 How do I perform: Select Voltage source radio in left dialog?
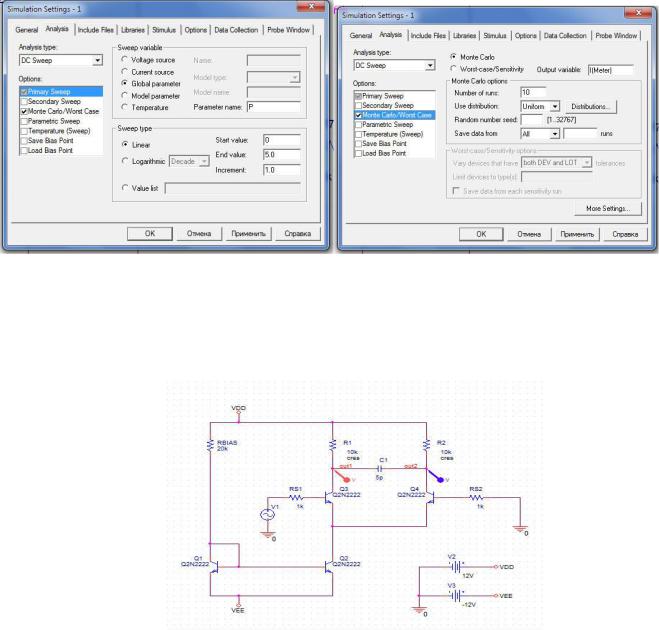(124, 60)
